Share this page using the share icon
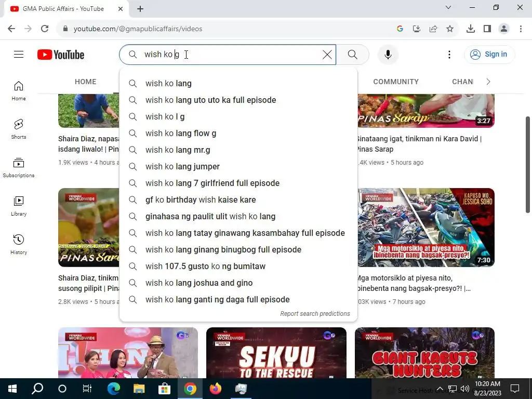This screenshot has height=399, width=532. (433, 29)
